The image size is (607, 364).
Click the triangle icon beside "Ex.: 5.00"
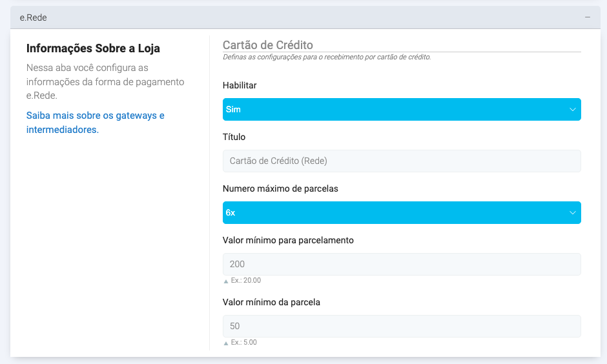pos(225,343)
